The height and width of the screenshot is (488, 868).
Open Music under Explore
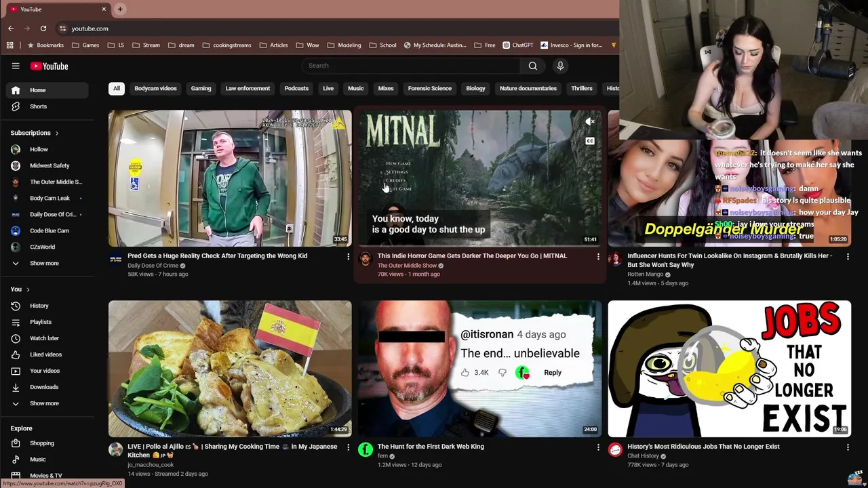click(47, 460)
